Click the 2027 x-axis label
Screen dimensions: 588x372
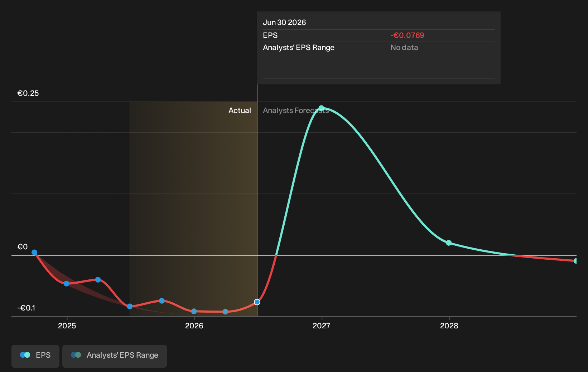click(322, 325)
